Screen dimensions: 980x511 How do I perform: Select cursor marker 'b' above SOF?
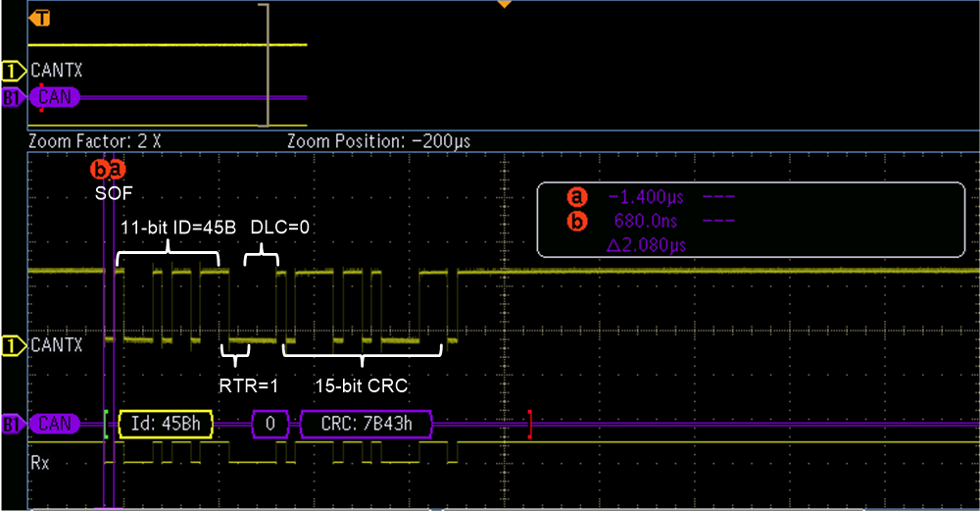(100, 169)
